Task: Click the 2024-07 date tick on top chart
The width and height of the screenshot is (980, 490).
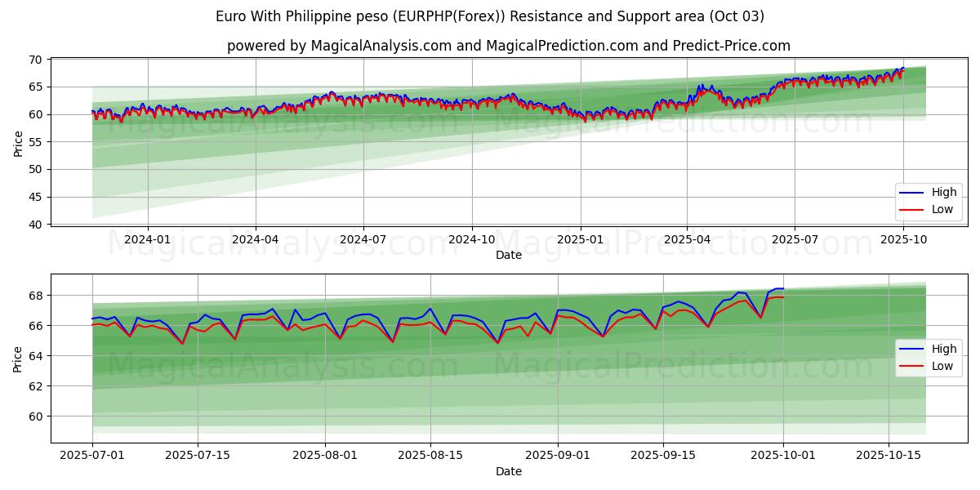Action: [x=363, y=238]
